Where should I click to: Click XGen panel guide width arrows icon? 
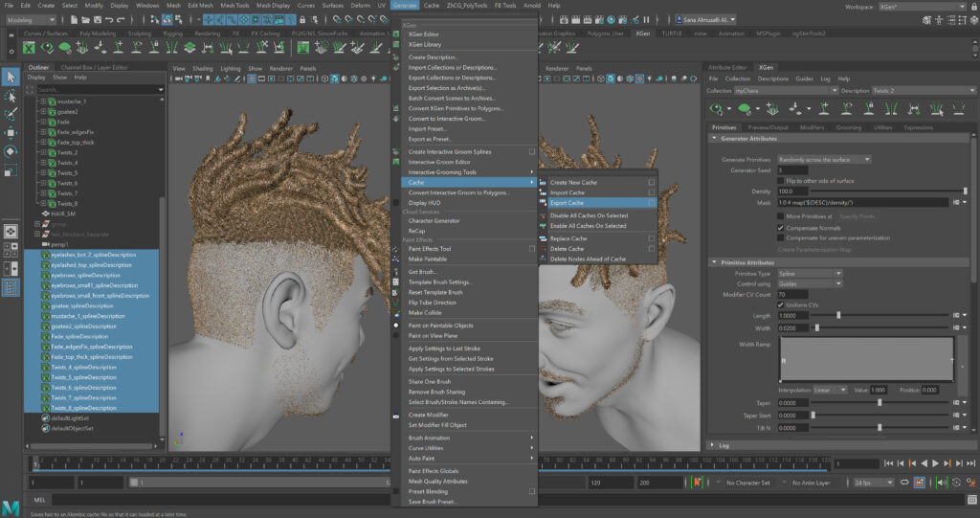[913, 109]
